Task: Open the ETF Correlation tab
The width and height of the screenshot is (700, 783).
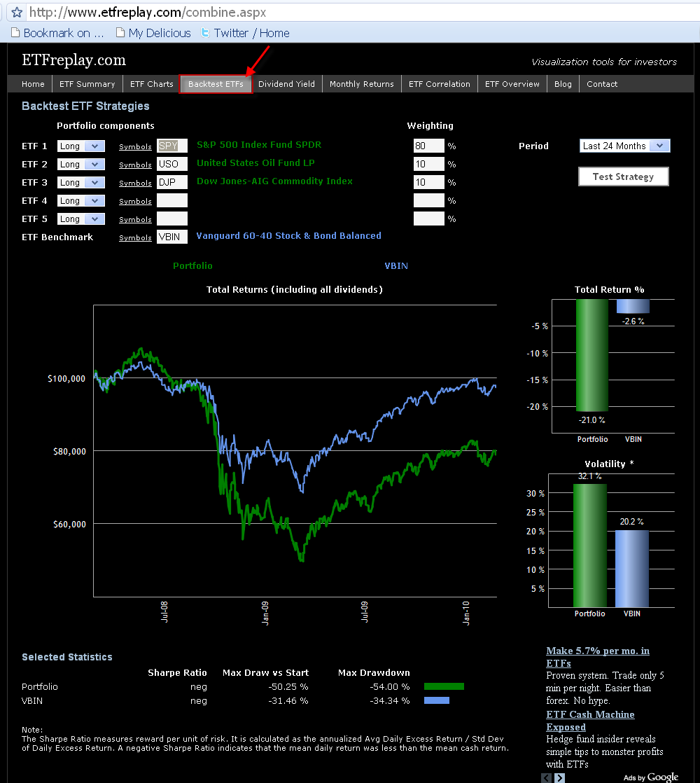Action: 440,84
